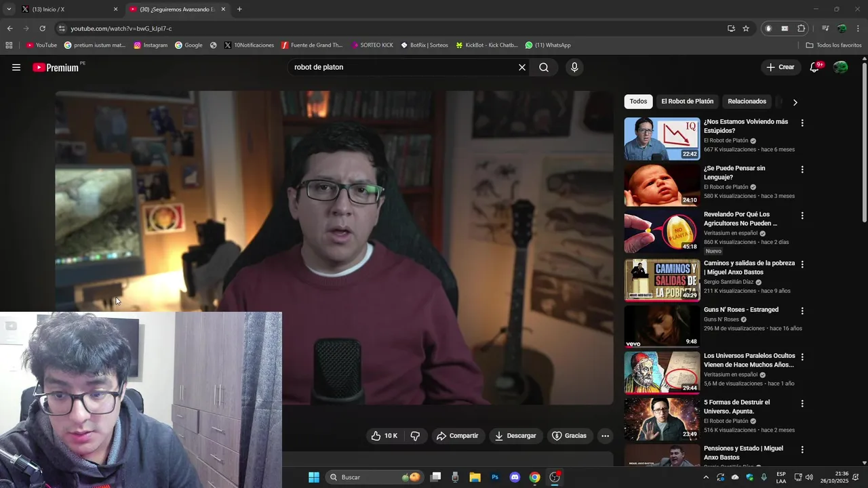This screenshot has width=868, height=488.
Task: Open options for ¿Nos Estamos Volviendo más Estúpidos?
Action: pyautogui.click(x=802, y=123)
